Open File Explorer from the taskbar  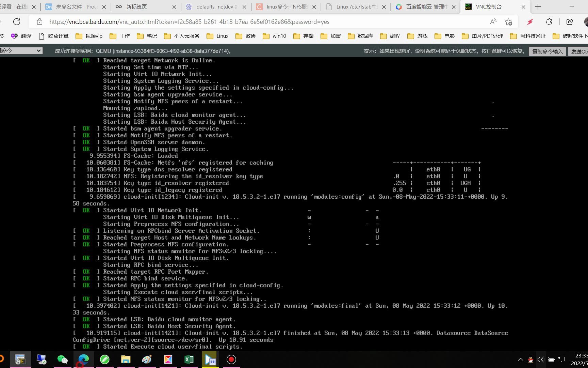(x=126, y=359)
